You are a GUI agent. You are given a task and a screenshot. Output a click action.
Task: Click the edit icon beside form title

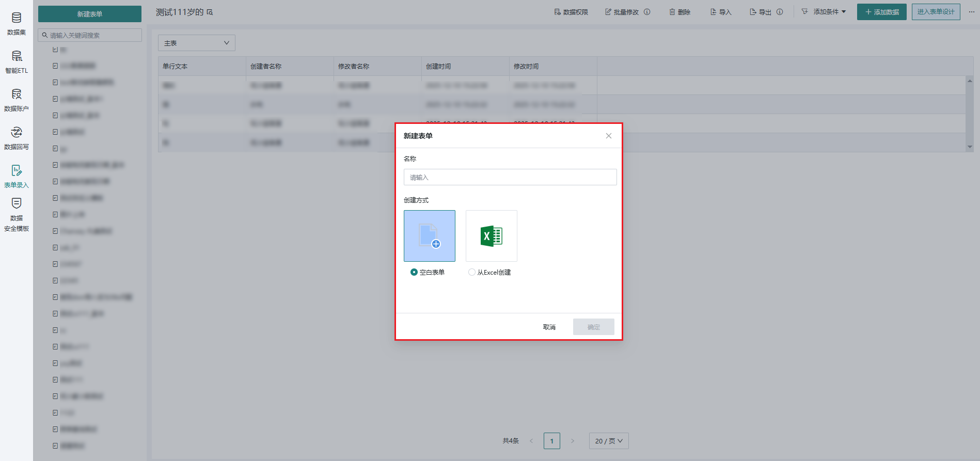pyautogui.click(x=210, y=12)
